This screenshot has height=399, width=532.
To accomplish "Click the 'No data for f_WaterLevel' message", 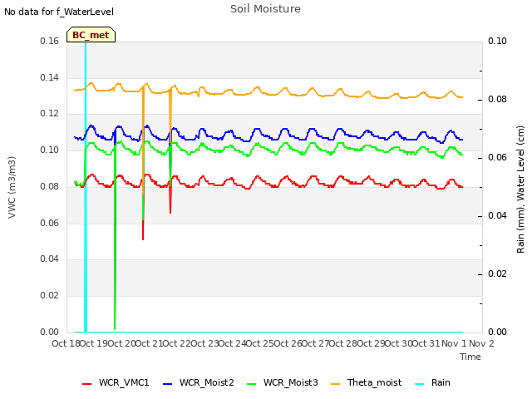I will (x=59, y=12).
